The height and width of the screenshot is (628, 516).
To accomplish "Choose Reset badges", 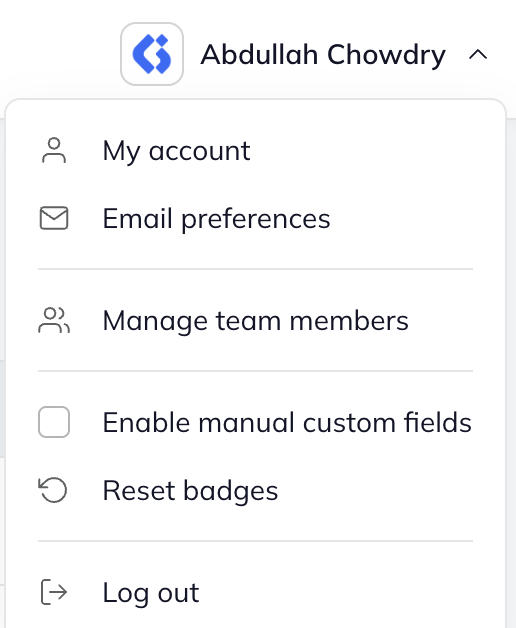I will pyautogui.click(x=256, y=490).
